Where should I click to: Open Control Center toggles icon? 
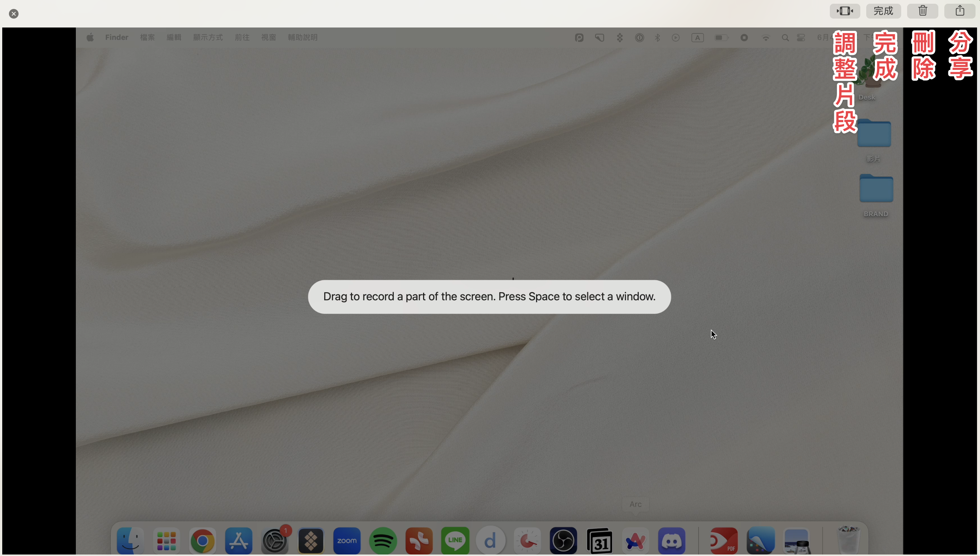801,38
